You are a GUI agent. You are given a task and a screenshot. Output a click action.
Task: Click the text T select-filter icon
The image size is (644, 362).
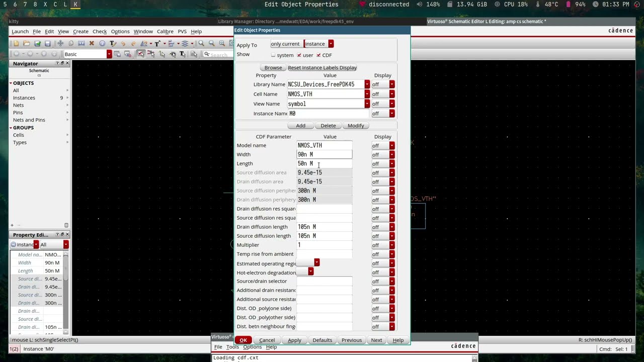183,54
